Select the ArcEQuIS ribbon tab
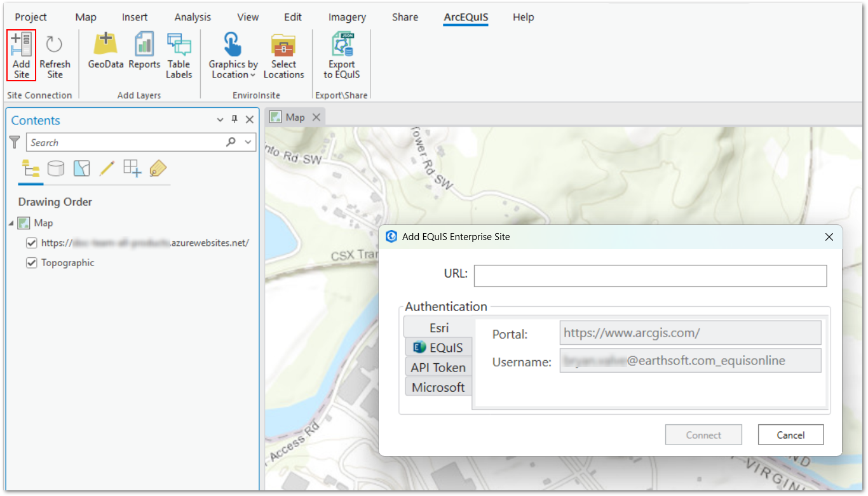The height and width of the screenshot is (496, 868). (466, 17)
